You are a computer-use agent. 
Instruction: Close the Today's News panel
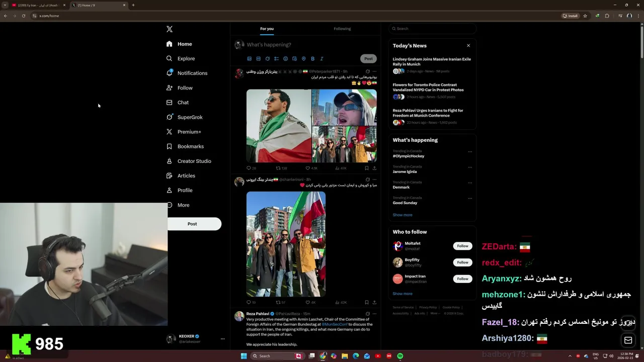(468, 46)
